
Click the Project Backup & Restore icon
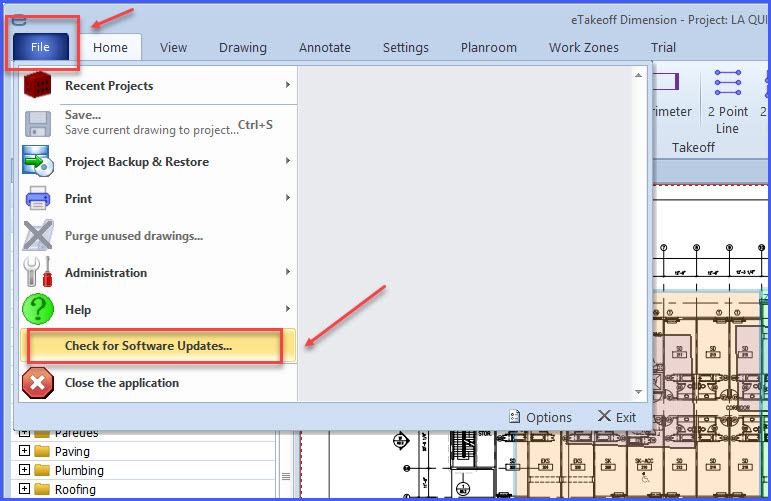coord(37,161)
